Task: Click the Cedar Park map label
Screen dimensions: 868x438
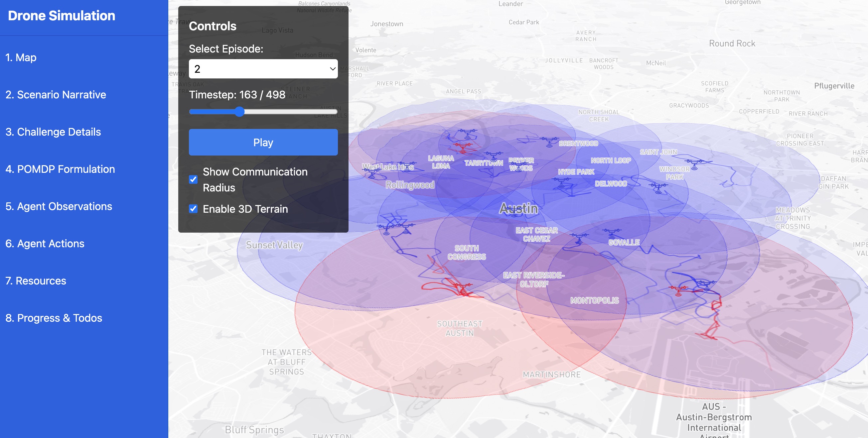Action: [524, 22]
